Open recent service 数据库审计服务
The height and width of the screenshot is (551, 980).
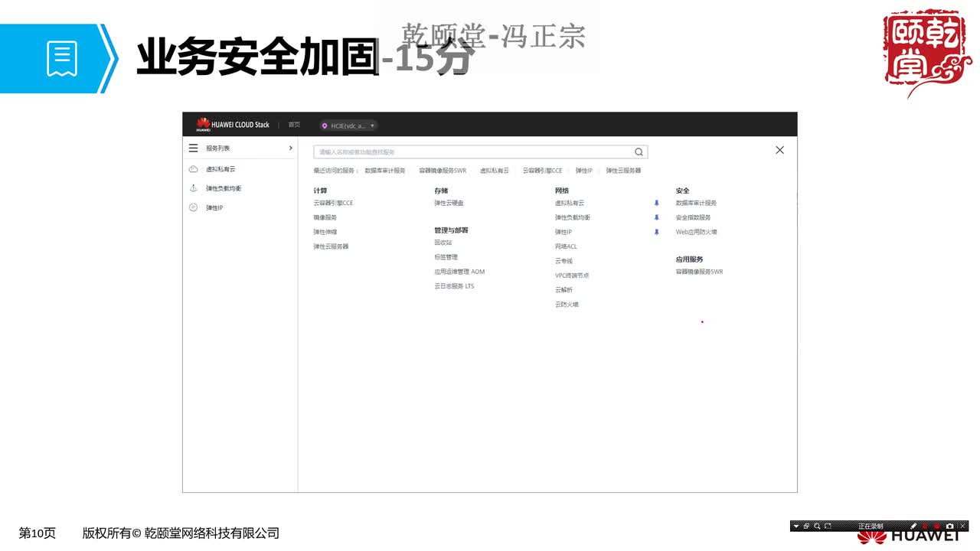pyautogui.click(x=385, y=171)
